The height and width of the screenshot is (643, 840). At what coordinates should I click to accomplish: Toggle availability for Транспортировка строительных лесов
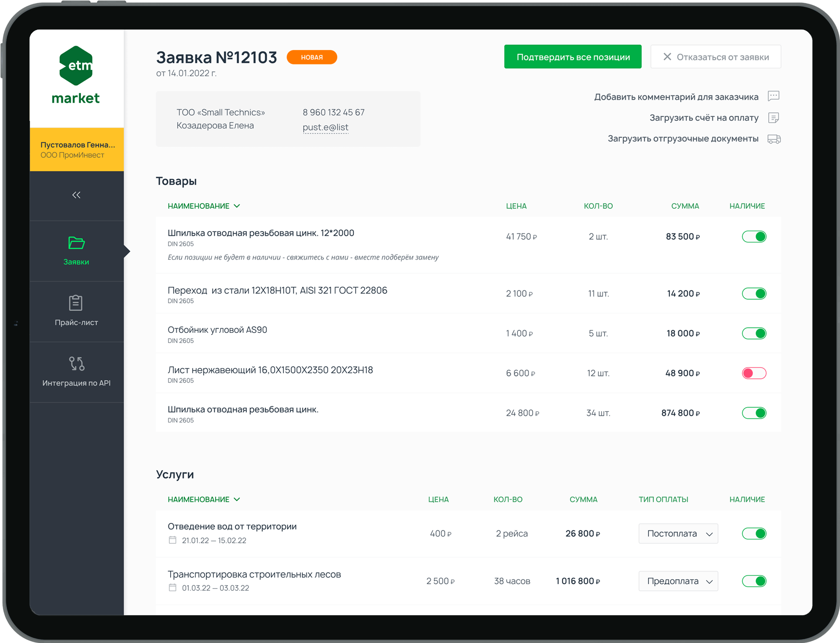(754, 581)
